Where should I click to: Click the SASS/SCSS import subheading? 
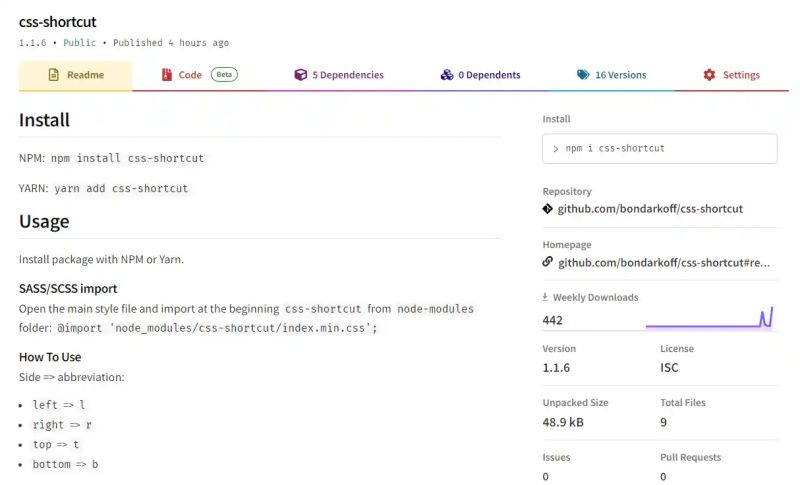click(68, 289)
